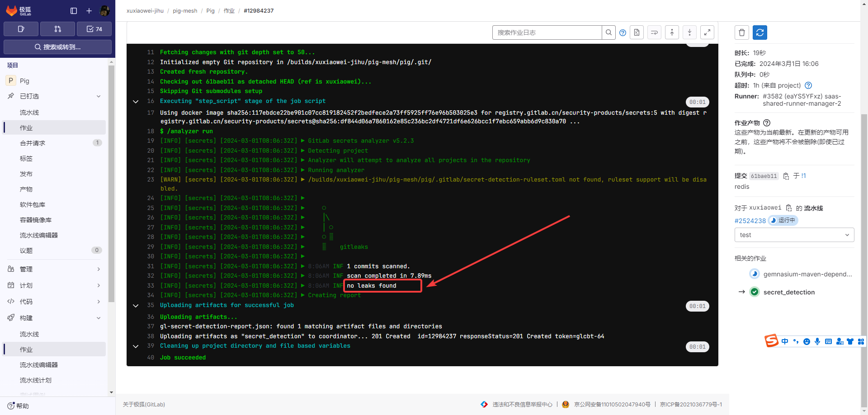Click the sidebar vertical scrollbar
Screen dimensions: 868x415
tap(112, 181)
